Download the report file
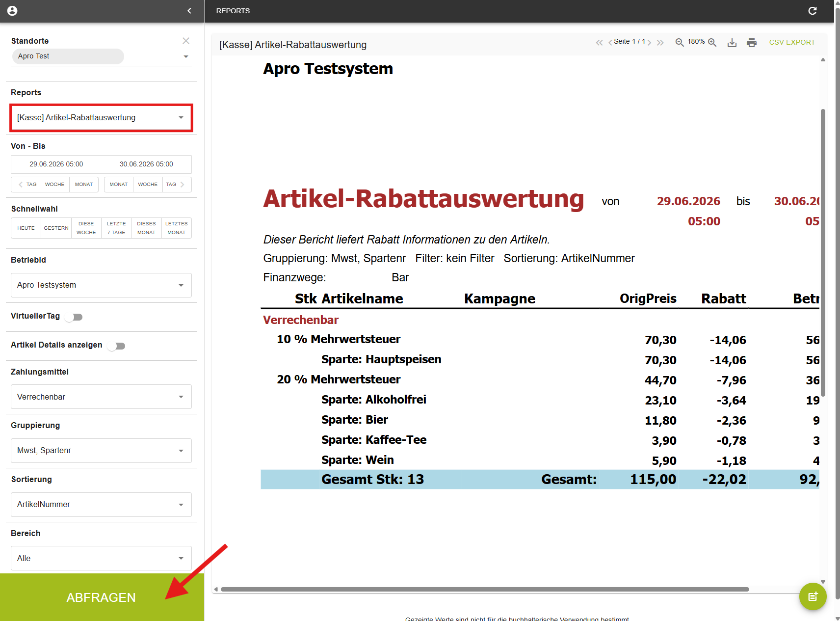This screenshot has height=621, width=840. [x=732, y=43]
